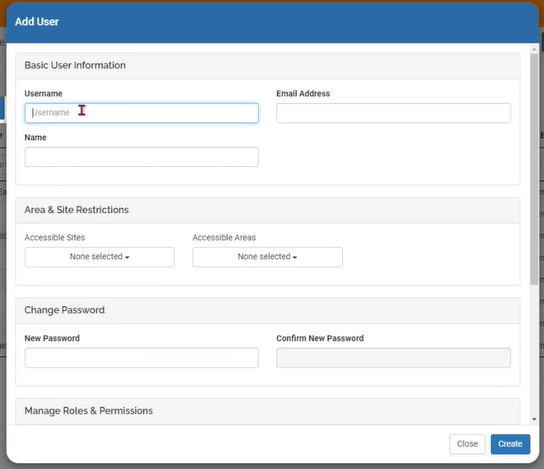Click the Close button

467,444
